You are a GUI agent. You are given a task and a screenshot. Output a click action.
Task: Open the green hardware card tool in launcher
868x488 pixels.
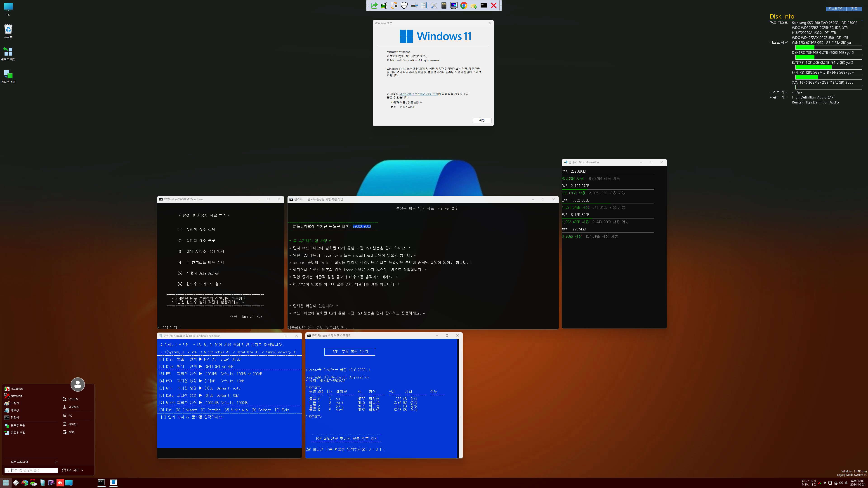(384, 5)
